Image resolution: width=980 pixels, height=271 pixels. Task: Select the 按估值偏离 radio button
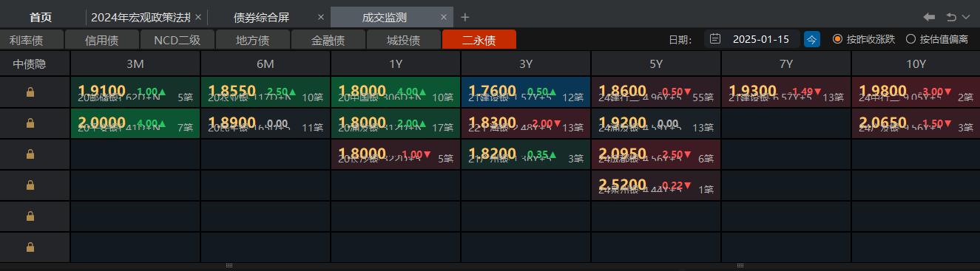(x=910, y=39)
